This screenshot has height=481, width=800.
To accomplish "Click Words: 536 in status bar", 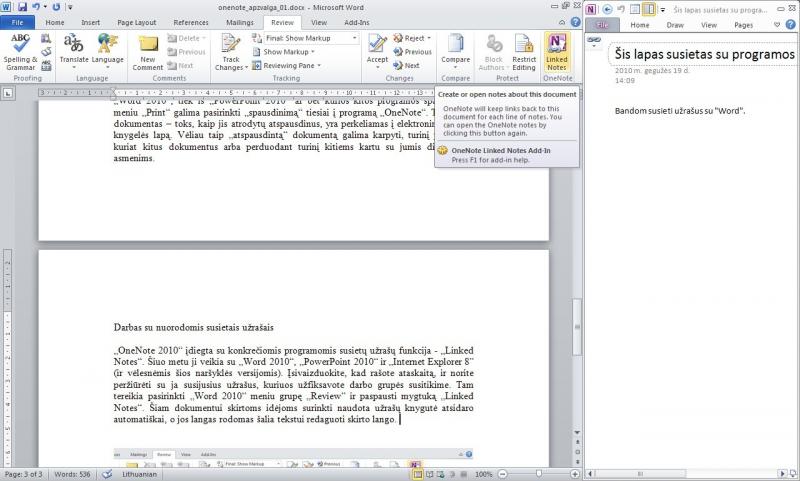I will click(72, 474).
